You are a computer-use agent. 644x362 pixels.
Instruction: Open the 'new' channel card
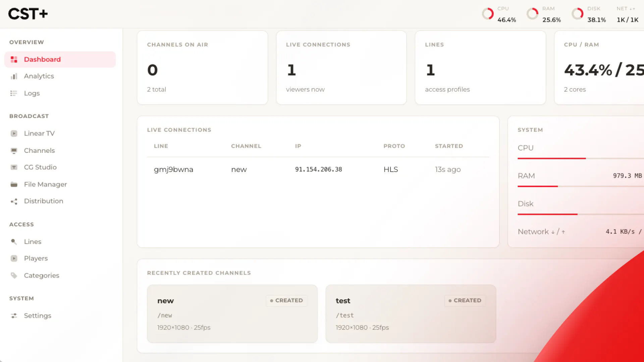(232, 314)
